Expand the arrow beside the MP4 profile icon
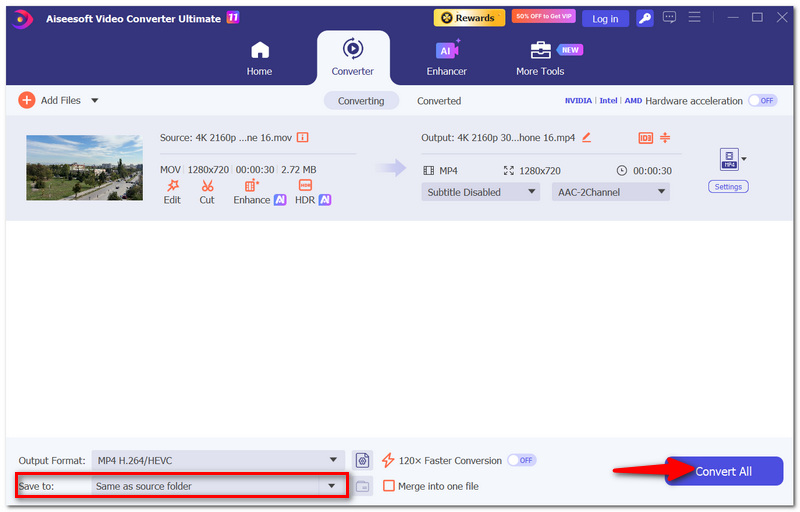The image size is (800, 512). click(744, 159)
